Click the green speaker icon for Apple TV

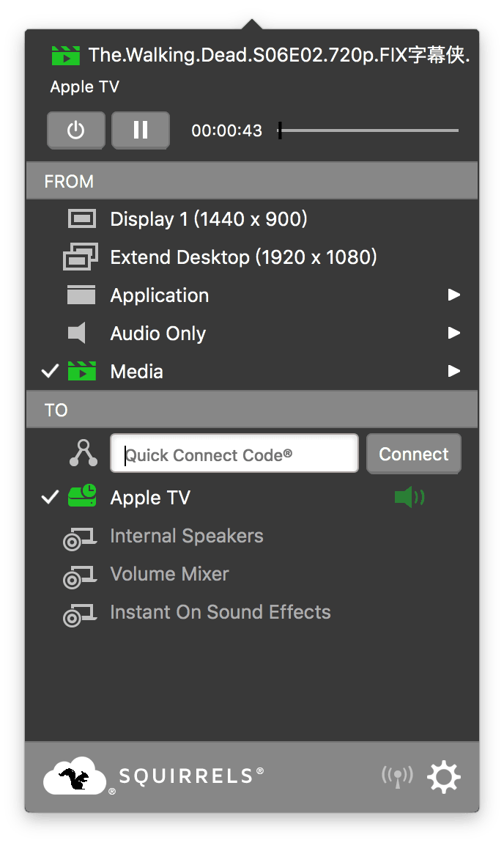409,498
